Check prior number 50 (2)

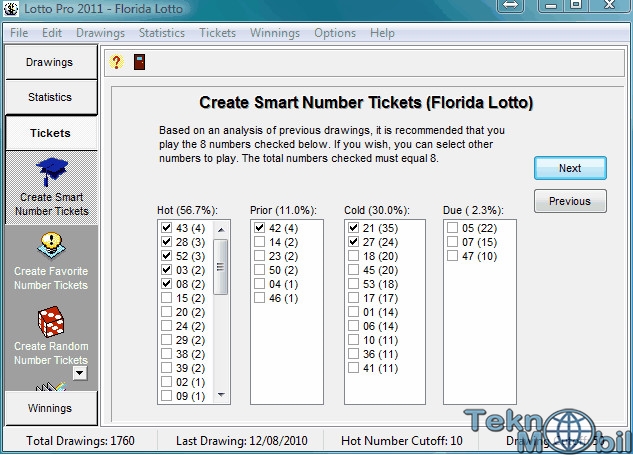(260, 270)
